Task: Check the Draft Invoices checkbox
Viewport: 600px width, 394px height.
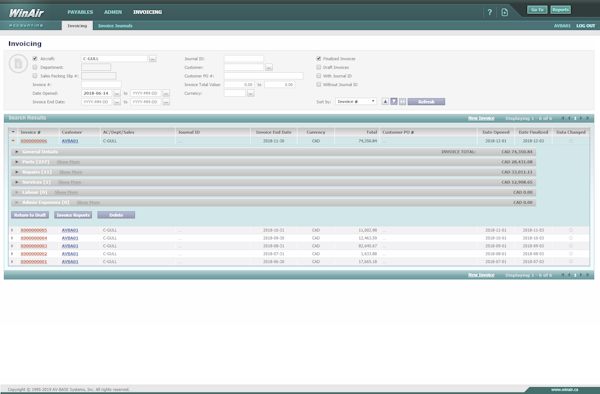Action: coord(318,67)
